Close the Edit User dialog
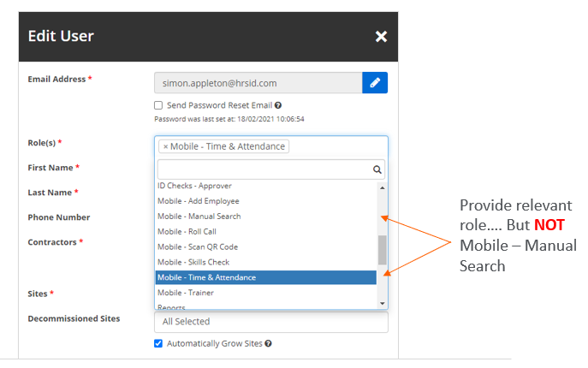Screen dimensions: 588x368 pyautogui.click(x=381, y=36)
